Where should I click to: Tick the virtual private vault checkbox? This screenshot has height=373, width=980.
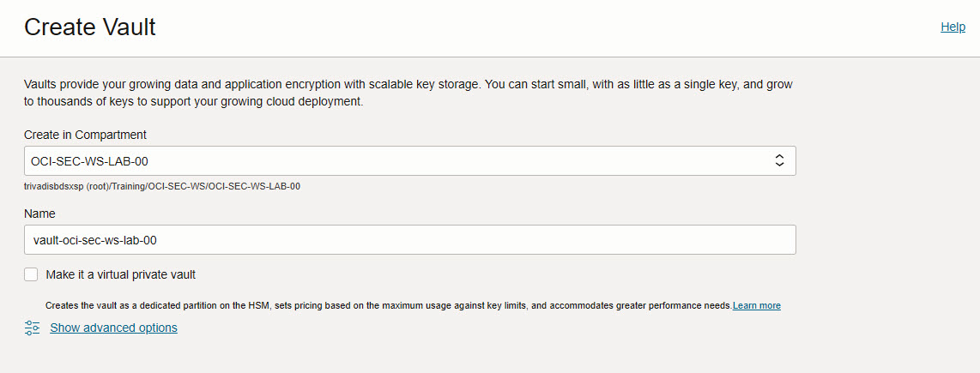pyautogui.click(x=31, y=274)
